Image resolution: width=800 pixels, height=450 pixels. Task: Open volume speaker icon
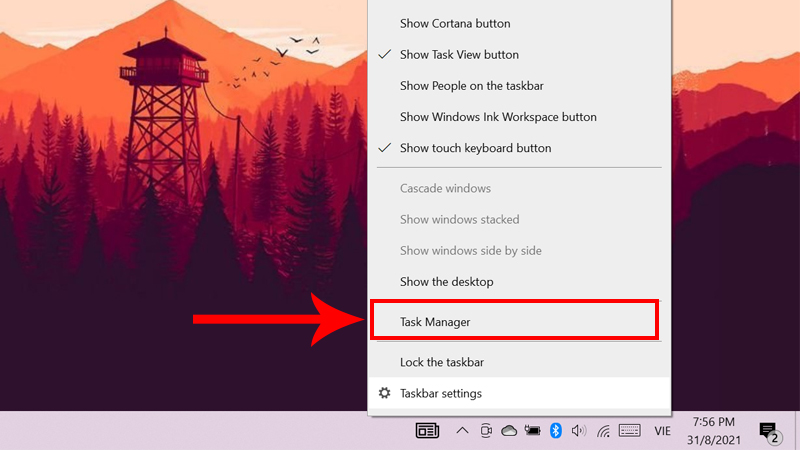tap(579, 431)
